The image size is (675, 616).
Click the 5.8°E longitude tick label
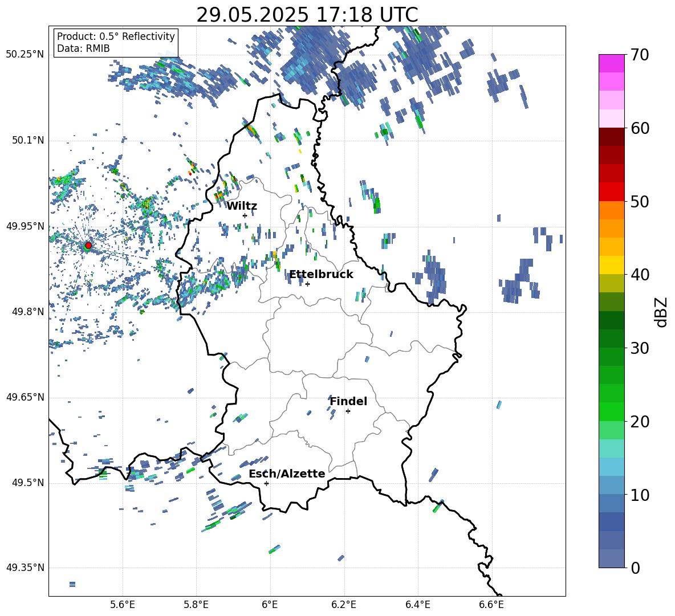(x=196, y=605)
